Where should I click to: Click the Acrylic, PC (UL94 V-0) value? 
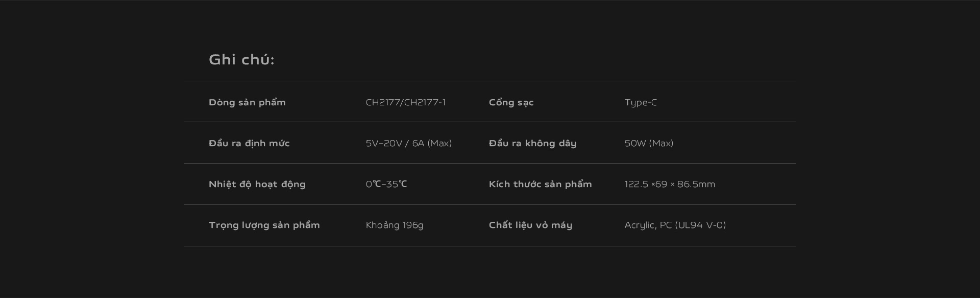(675, 225)
